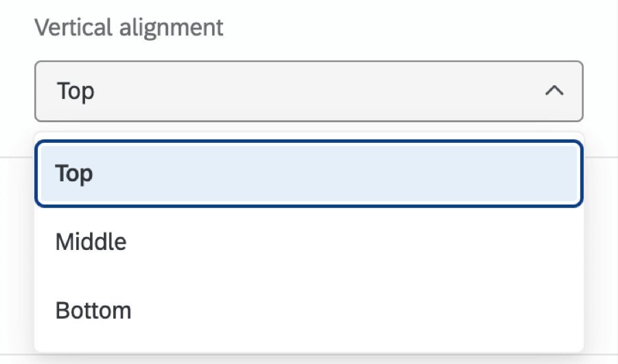Screen dimensions: 618x364
Task: Toggle the dropdown's caret icon
Action: coord(554,91)
